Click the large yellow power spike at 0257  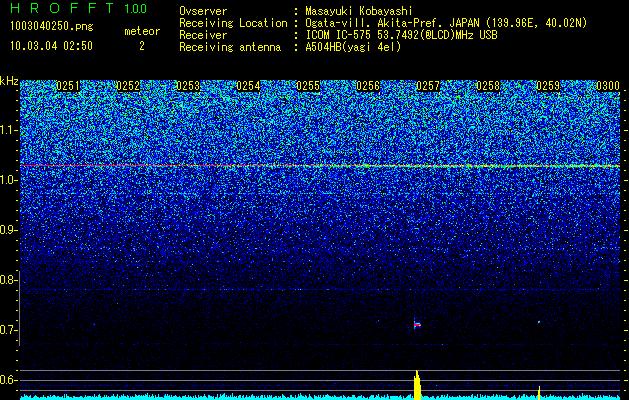click(x=417, y=385)
